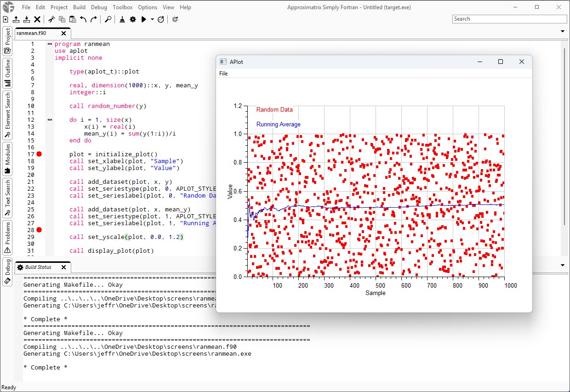Open the View menu
570x392 pixels.
(168, 7)
